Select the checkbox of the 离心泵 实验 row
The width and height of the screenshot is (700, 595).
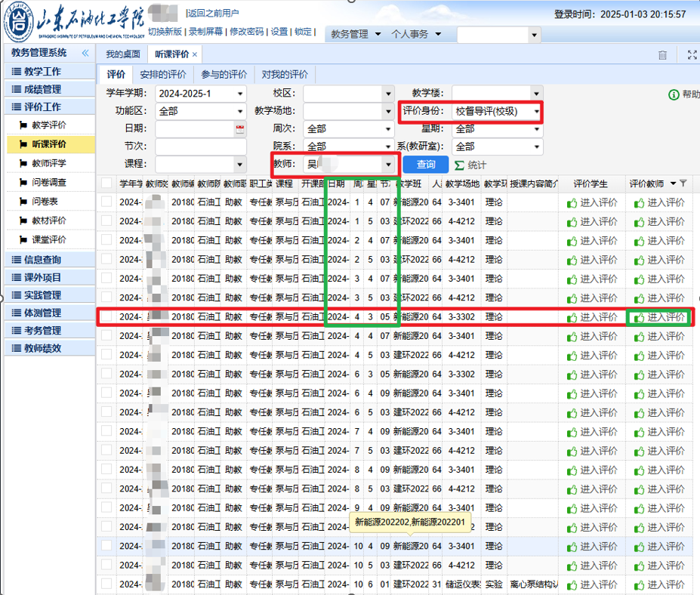pos(106,584)
